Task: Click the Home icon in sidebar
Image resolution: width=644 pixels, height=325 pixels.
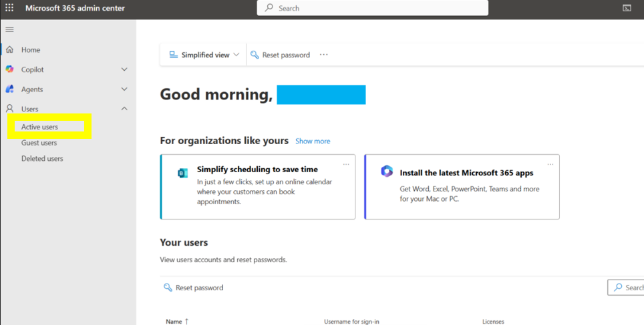Action: point(9,50)
